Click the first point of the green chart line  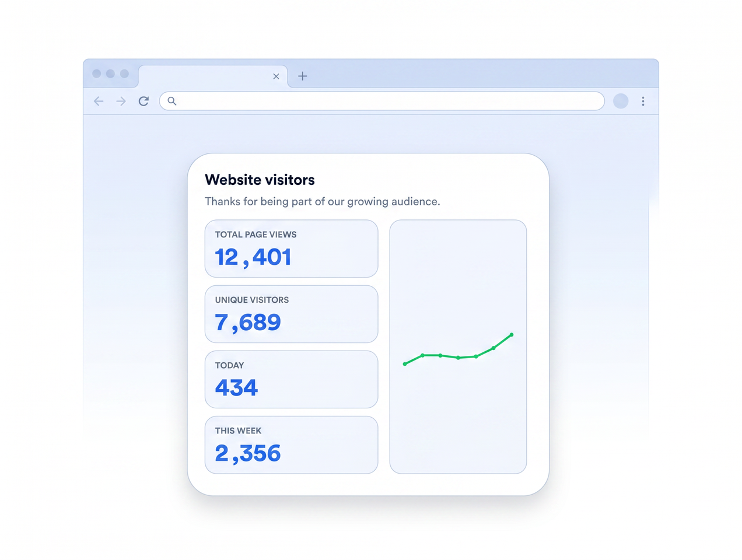405,364
